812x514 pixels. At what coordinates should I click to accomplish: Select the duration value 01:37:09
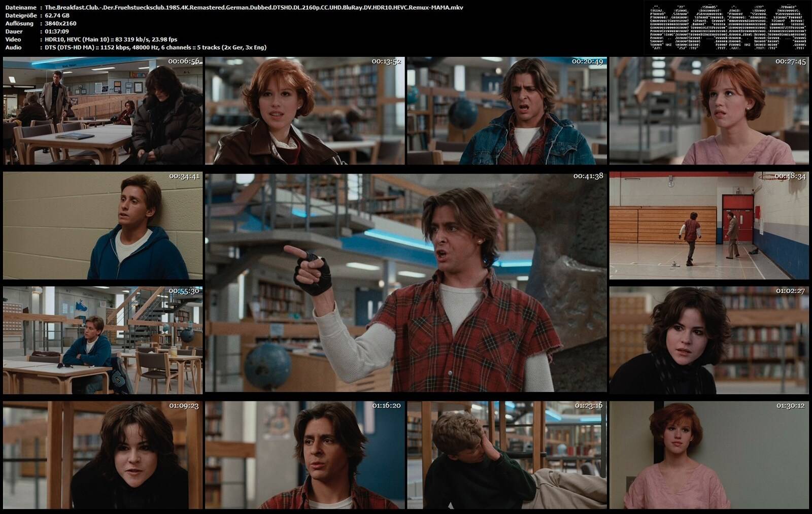pos(57,31)
